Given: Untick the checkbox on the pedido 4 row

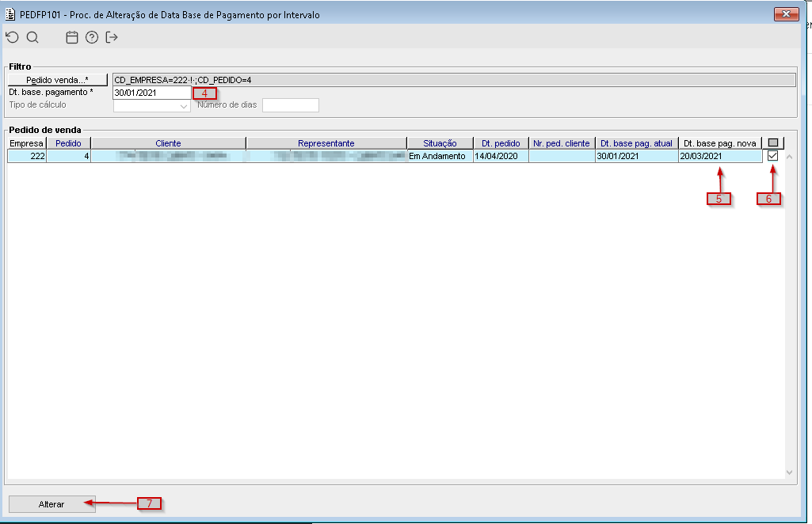Looking at the screenshot, I should click(772, 156).
